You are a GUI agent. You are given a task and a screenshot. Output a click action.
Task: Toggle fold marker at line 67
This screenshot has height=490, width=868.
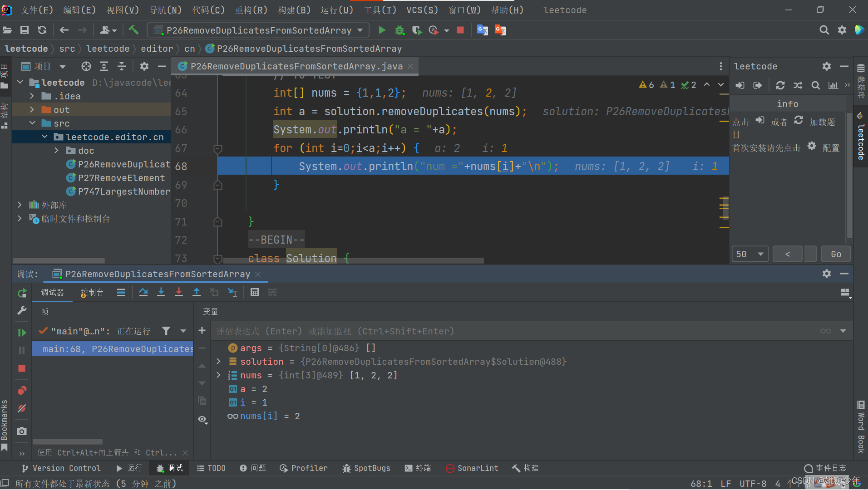pyautogui.click(x=218, y=148)
